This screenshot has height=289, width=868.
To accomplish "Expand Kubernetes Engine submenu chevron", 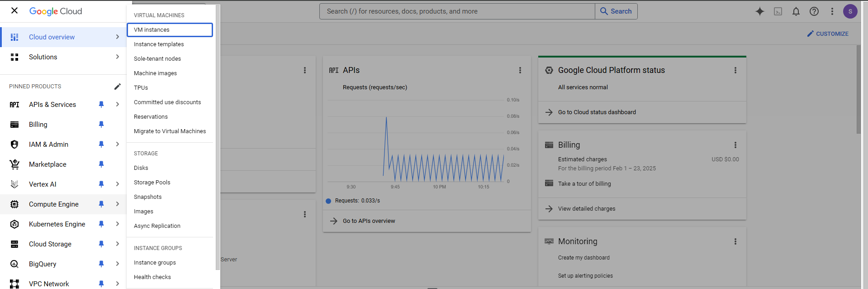I will 118,224.
